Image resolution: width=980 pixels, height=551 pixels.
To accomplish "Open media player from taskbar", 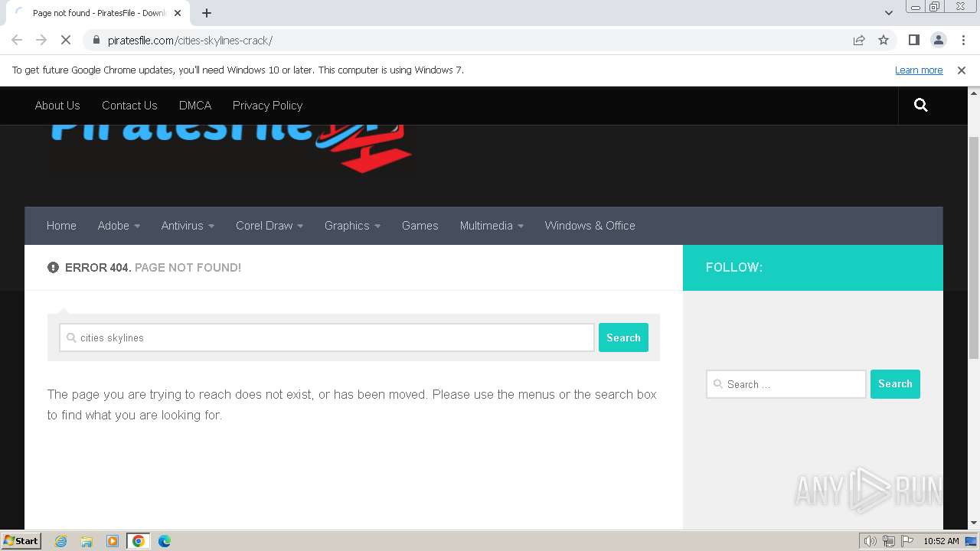I will coord(113,541).
